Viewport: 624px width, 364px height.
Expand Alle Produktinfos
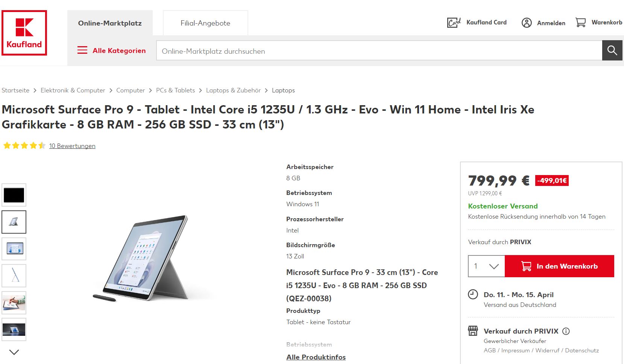[x=316, y=357]
